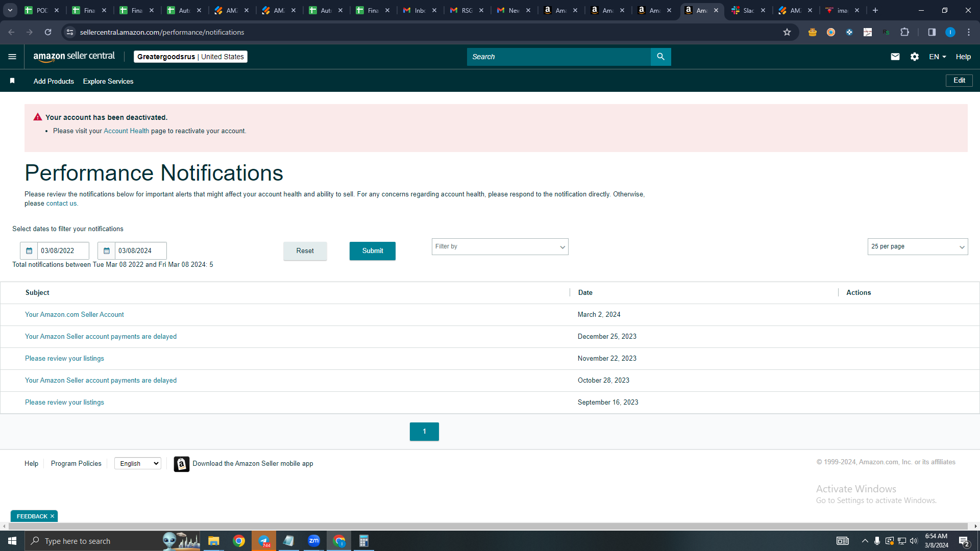Click Help in the top header
The width and height of the screenshot is (980, 551).
click(x=963, y=57)
